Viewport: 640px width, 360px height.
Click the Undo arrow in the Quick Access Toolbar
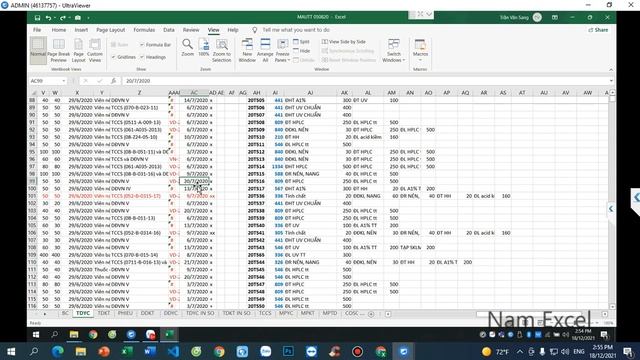coord(48,18)
